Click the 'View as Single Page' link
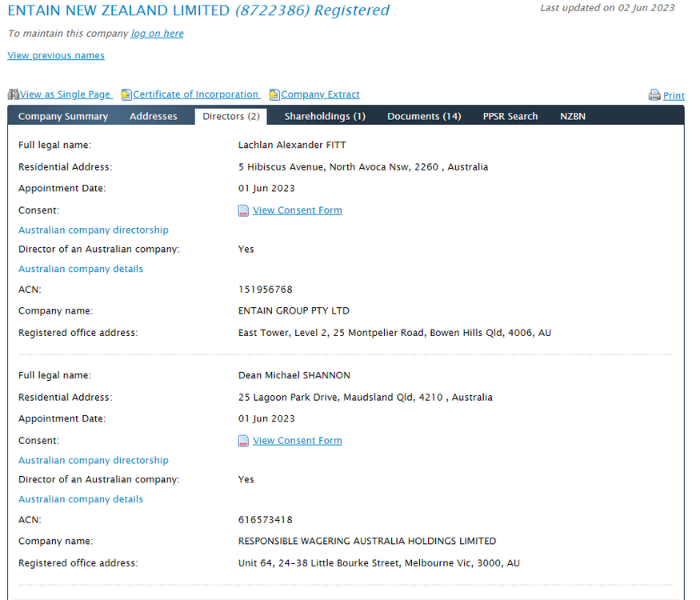The height and width of the screenshot is (600, 700). click(x=66, y=94)
